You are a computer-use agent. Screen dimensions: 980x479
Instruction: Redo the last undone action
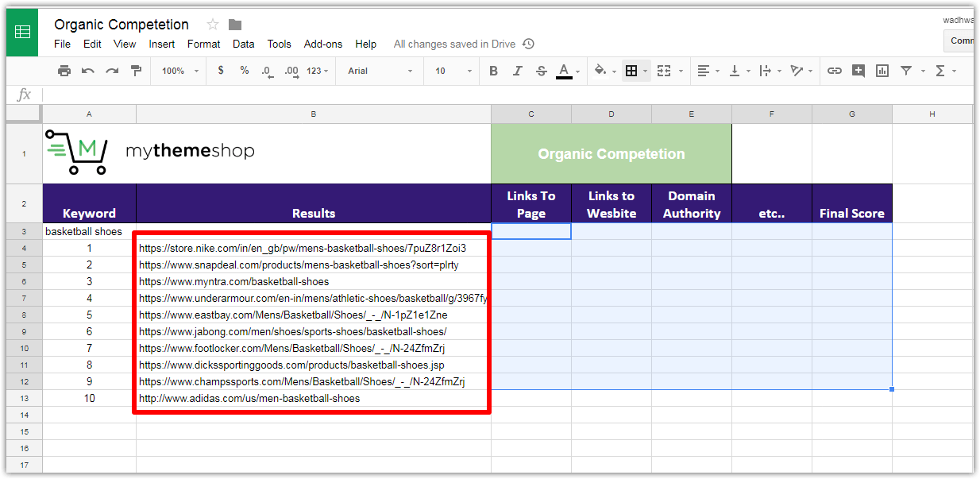click(x=112, y=71)
